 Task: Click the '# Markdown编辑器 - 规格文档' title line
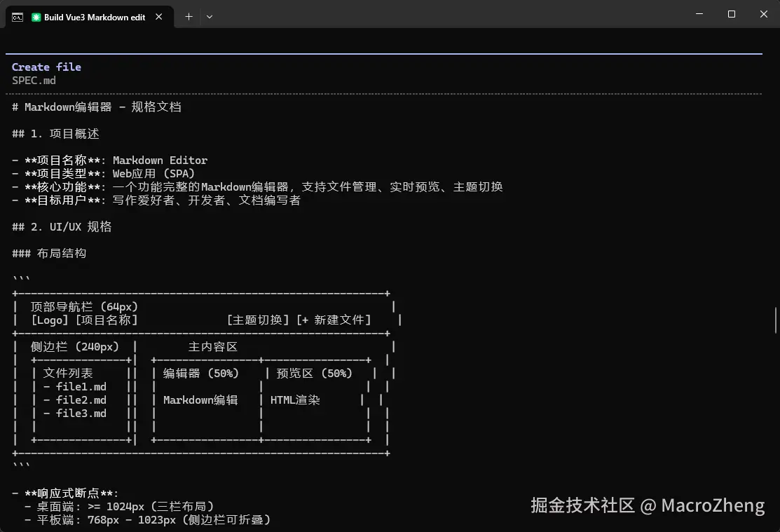(97, 107)
